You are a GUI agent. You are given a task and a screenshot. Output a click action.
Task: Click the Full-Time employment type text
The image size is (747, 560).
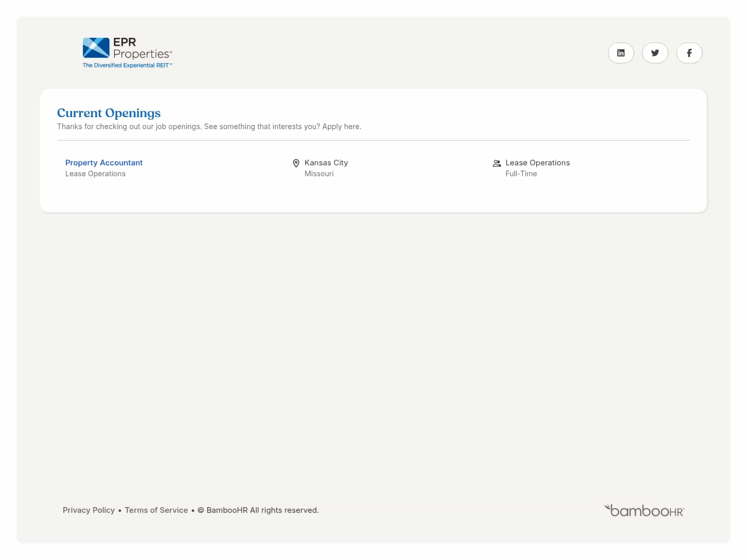[x=521, y=174]
